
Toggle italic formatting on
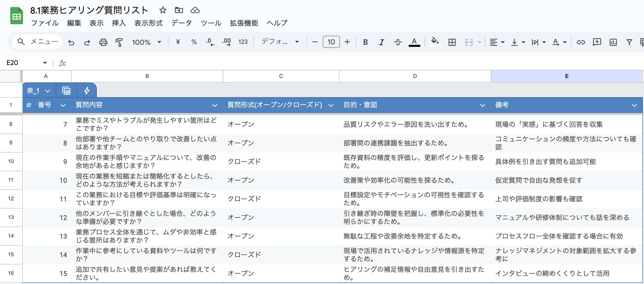381,42
